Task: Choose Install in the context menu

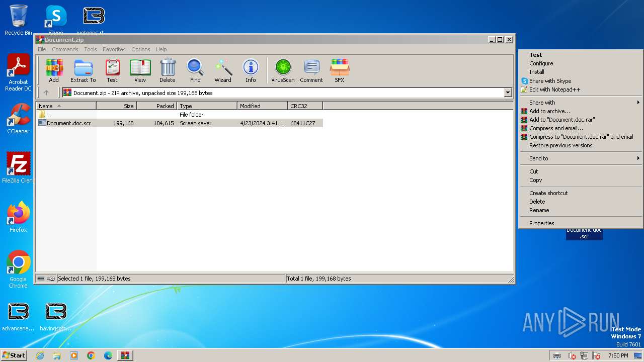Action: coord(581,72)
